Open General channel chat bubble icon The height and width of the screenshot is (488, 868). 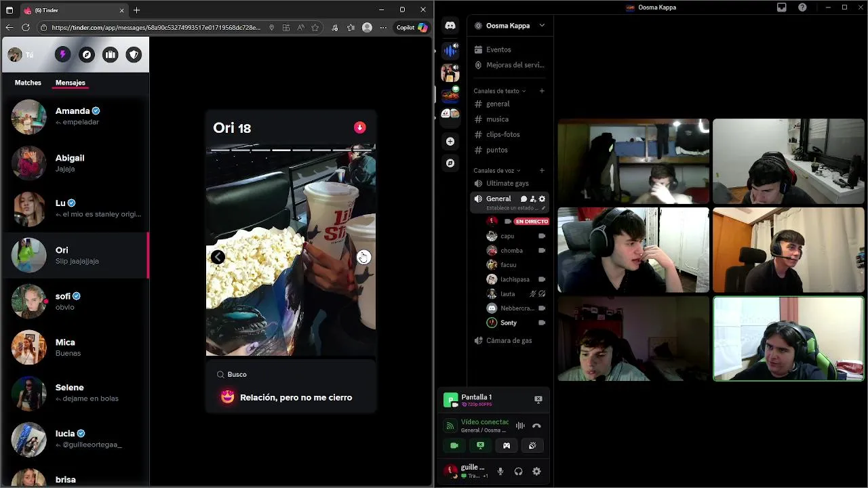pyautogui.click(x=524, y=199)
